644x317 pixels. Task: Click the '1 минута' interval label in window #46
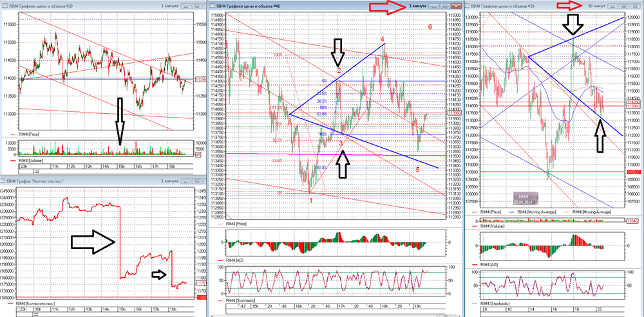418,6
